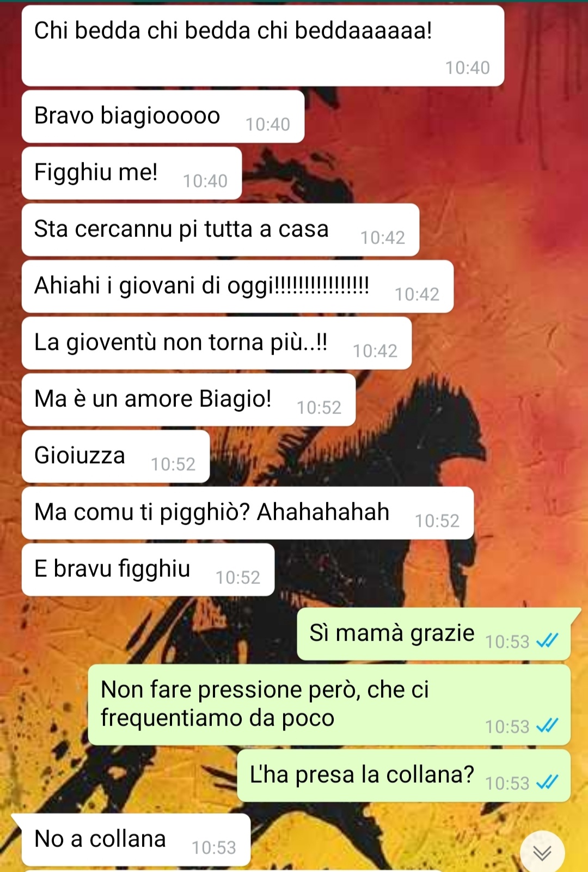This screenshot has height=872, width=588.
Task: Select the 'Bravo biagiooooo' message
Action: (x=163, y=117)
